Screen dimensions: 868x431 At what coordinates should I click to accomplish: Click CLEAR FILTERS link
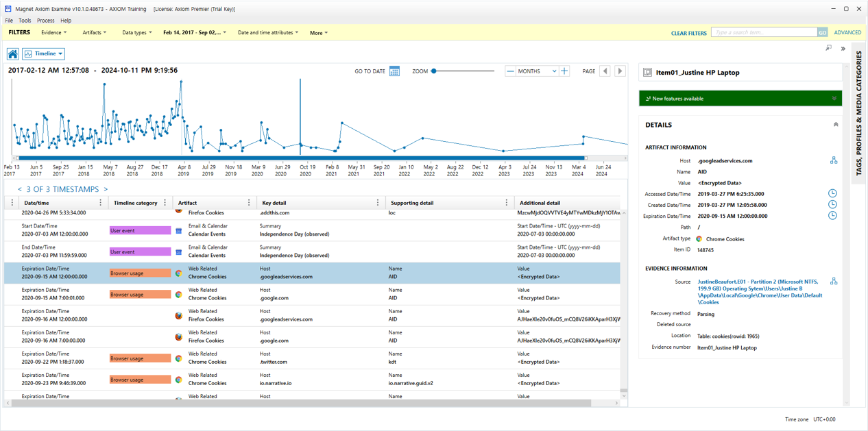pos(689,33)
